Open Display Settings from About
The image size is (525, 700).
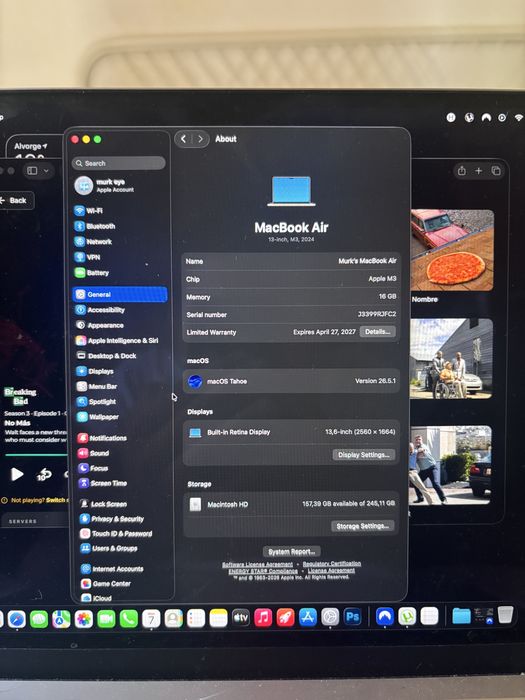(364, 455)
